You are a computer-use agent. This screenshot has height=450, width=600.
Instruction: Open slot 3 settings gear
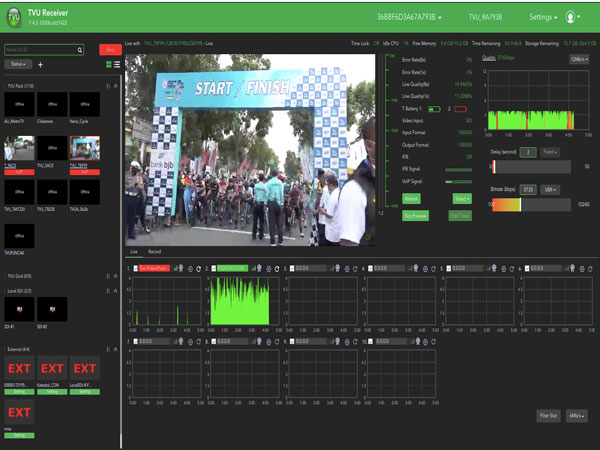[347, 269]
